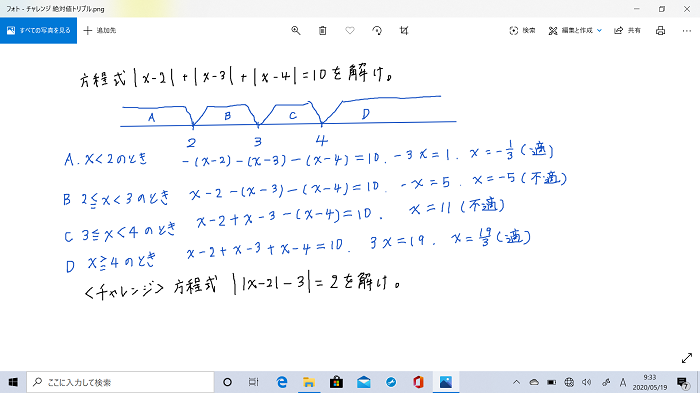Image resolution: width=700 pixels, height=393 pixels.
Task: Click the print icon
Action: pyautogui.click(x=660, y=30)
